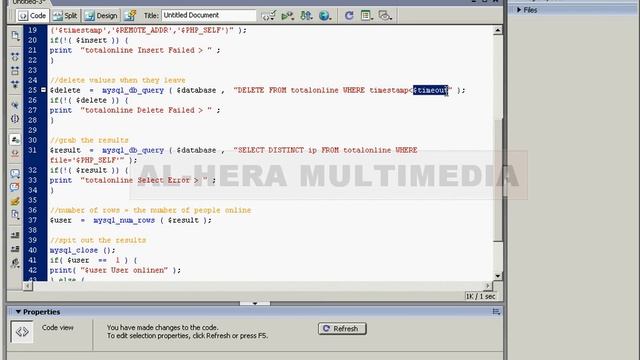Click the Expand All icon

click(x=15, y=84)
